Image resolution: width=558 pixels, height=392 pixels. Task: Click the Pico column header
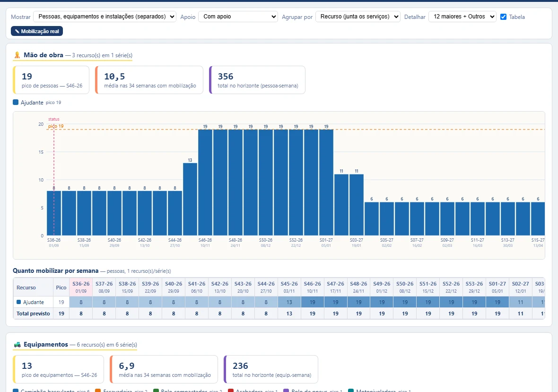tap(61, 287)
